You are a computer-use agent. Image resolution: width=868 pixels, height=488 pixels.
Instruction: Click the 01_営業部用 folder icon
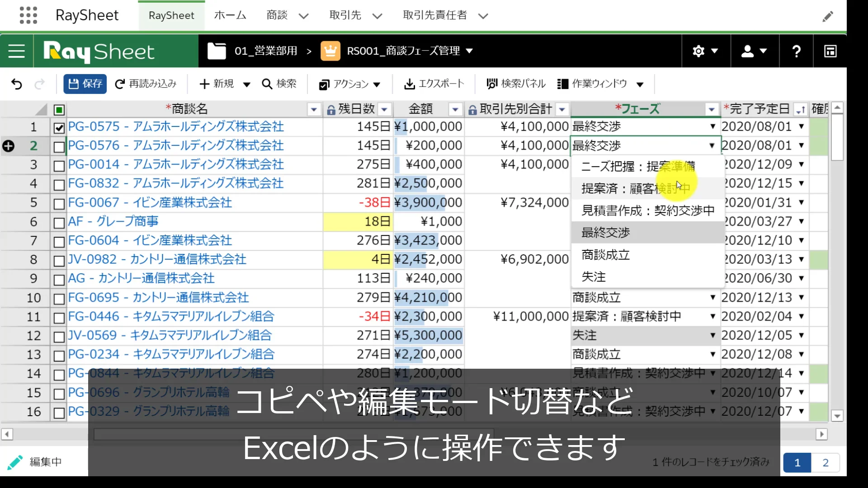pos(217,51)
